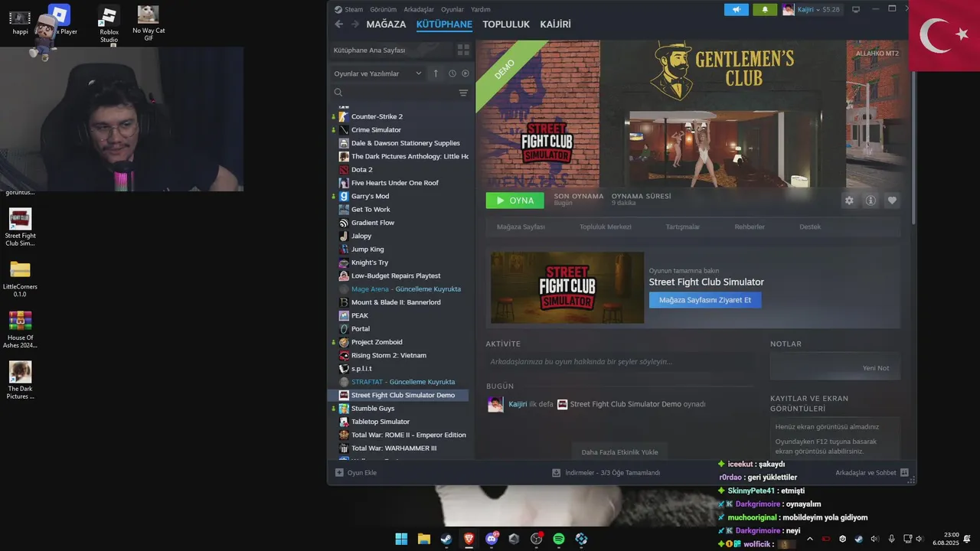Screen dimensions: 980x551
Task: Open the green notifications bell
Action: point(764,9)
